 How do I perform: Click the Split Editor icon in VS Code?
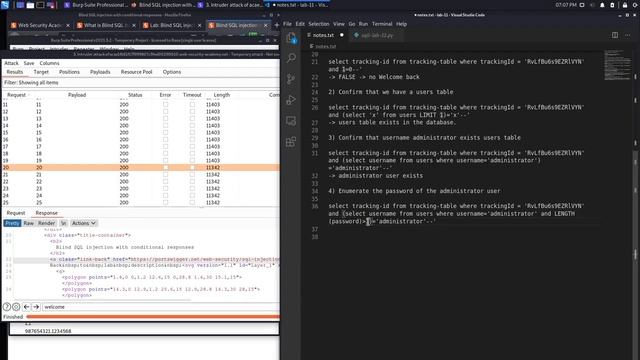[x=615, y=35]
